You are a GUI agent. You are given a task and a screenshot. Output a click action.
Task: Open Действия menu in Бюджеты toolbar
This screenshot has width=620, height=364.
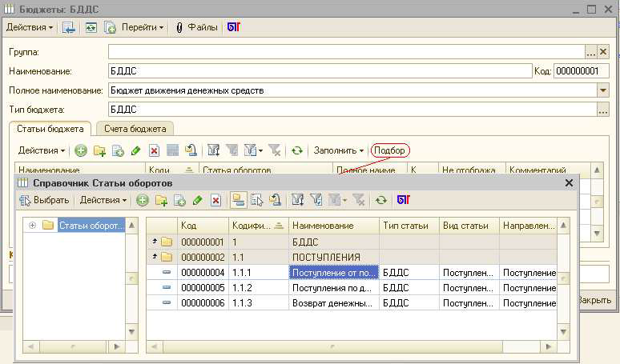(30, 27)
